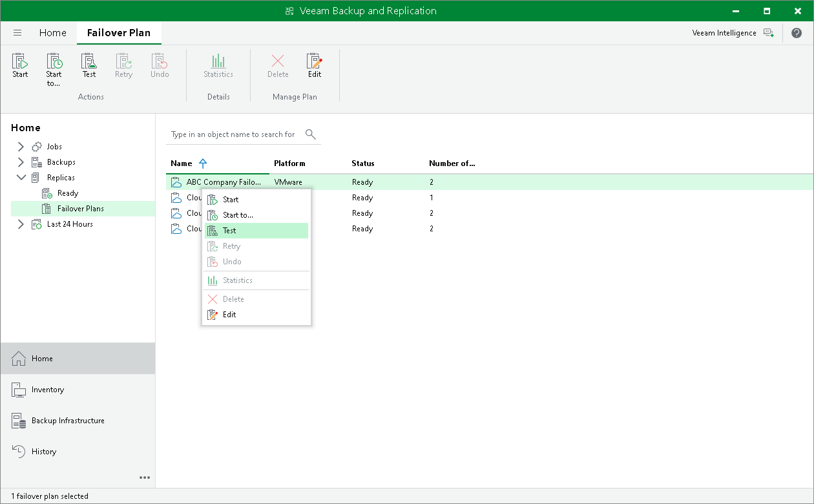Click the Retry ribbon icon

point(123,66)
